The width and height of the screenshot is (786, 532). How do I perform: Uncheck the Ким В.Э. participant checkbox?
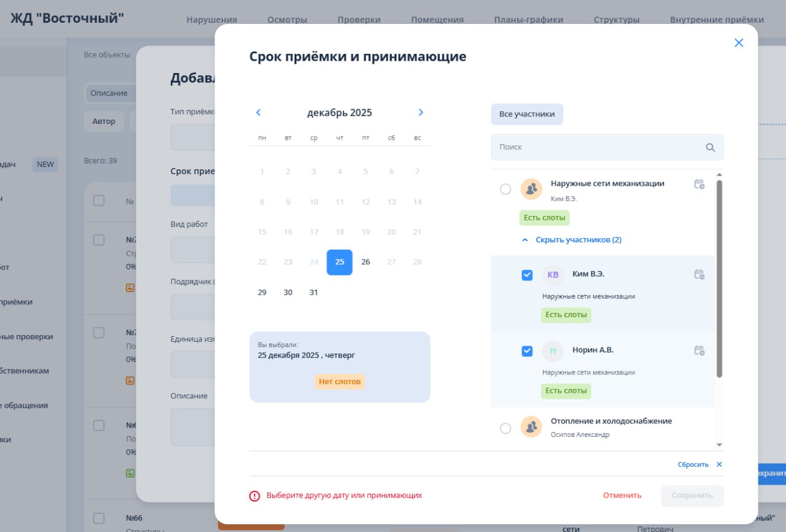(527, 275)
